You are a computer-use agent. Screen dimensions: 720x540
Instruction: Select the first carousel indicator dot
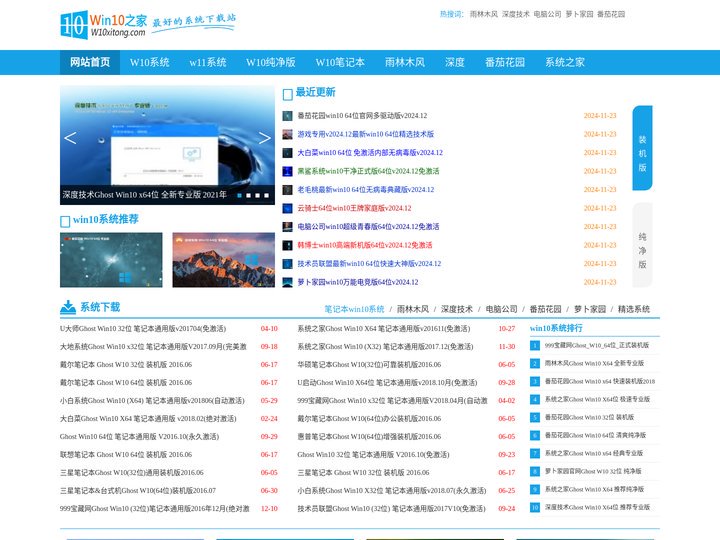pyautogui.click(x=239, y=195)
